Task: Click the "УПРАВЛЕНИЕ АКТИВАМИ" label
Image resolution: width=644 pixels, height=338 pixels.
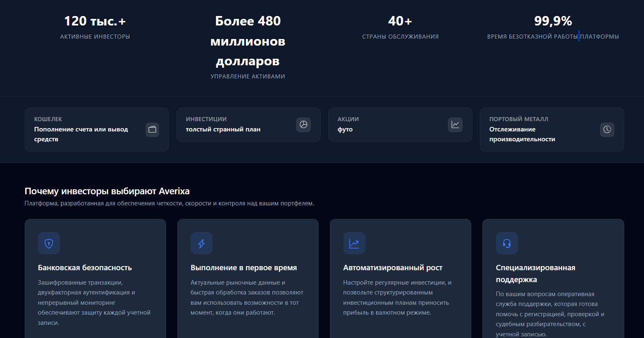Action: click(248, 76)
